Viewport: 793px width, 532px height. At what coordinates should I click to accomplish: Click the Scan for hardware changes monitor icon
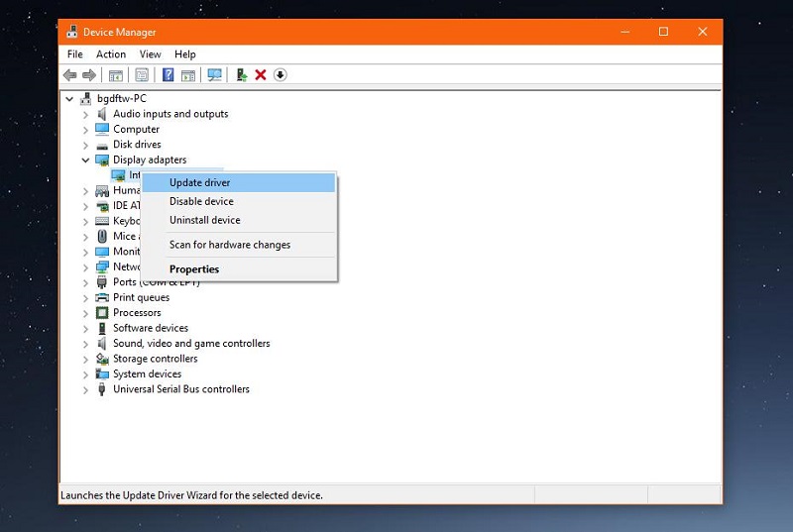pyautogui.click(x=214, y=75)
